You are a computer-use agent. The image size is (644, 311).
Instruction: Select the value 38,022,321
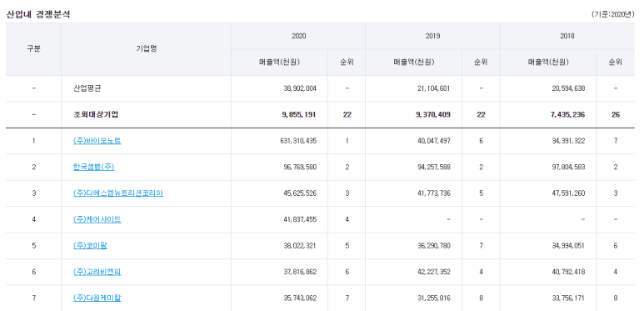point(300,246)
